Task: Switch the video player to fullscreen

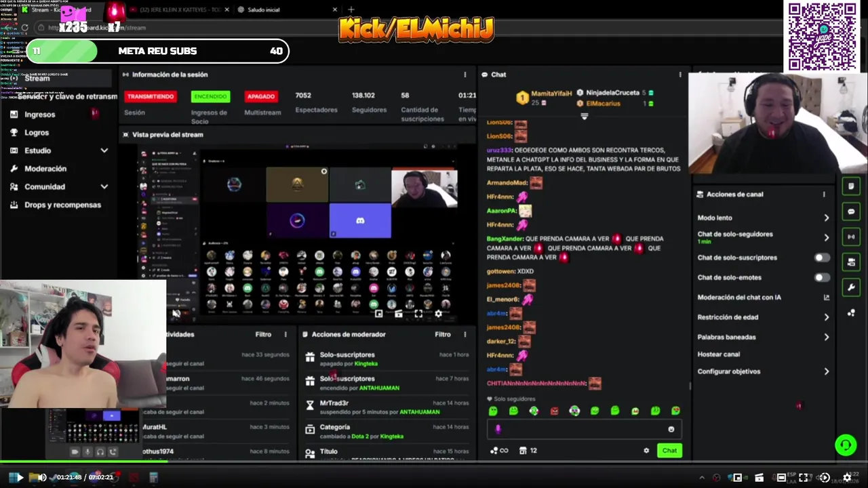Action: click(803, 477)
